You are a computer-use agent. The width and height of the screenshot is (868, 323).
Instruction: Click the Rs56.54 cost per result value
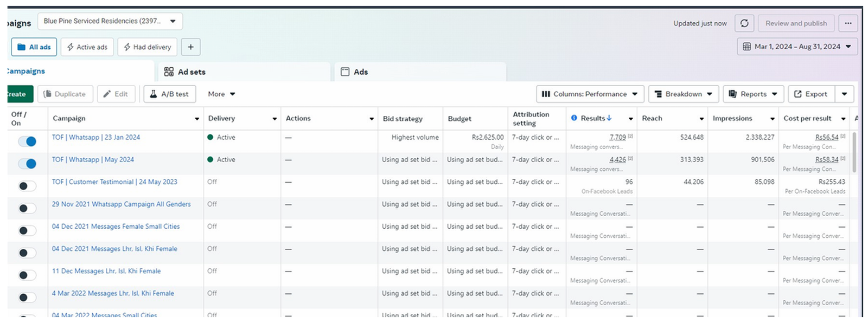pyautogui.click(x=827, y=137)
